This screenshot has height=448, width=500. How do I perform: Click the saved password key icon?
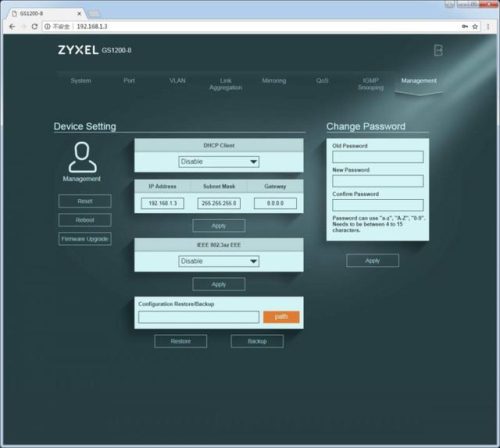pos(464,26)
